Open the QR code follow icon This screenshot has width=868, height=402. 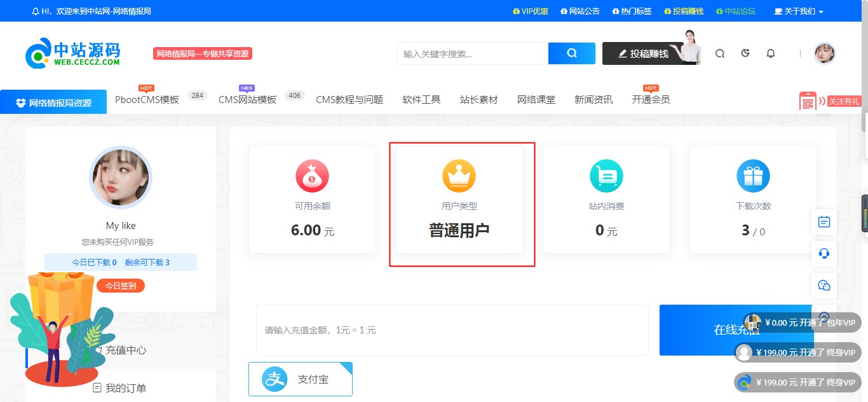pos(808,101)
